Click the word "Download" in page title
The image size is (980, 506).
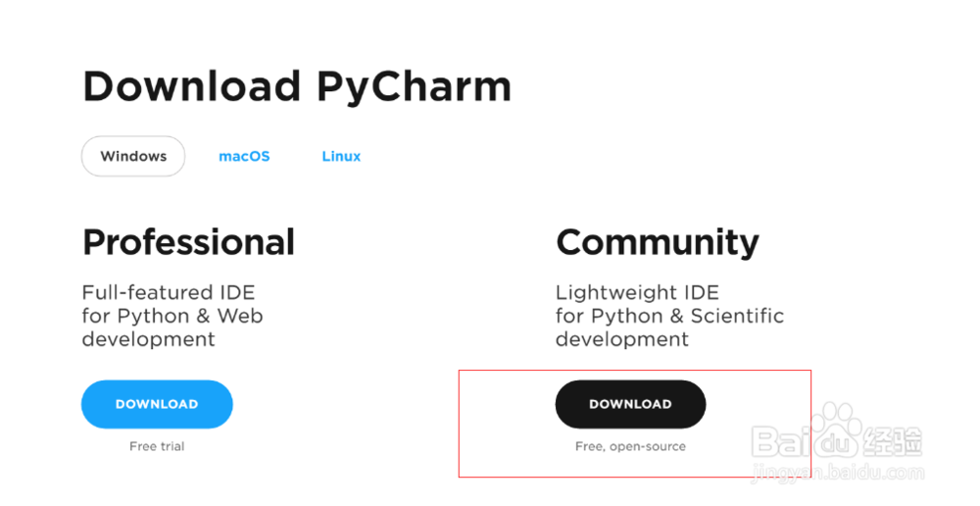[191, 86]
